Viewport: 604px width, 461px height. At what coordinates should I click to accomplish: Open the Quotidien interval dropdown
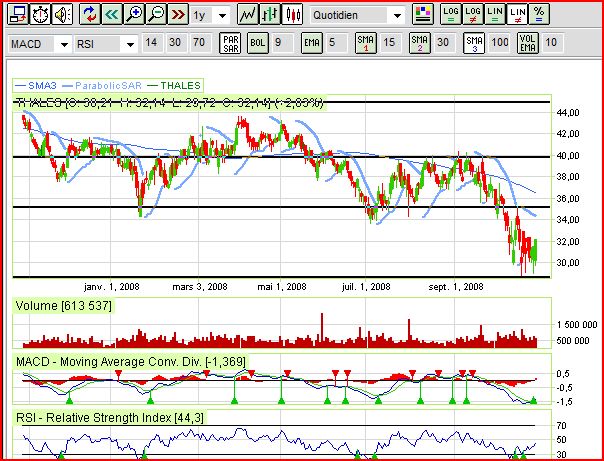coord(357,15)
